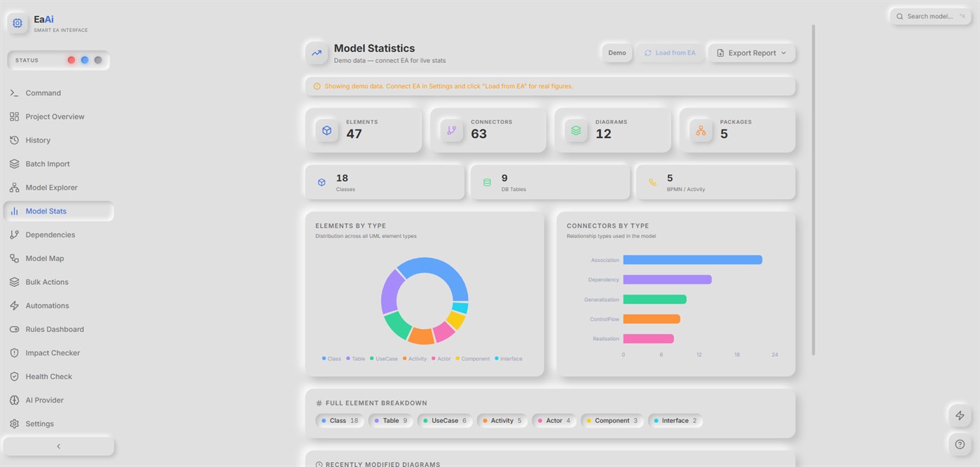Click the Health Check shield icon
Screen dimensions: 980x467
point(14,377)
